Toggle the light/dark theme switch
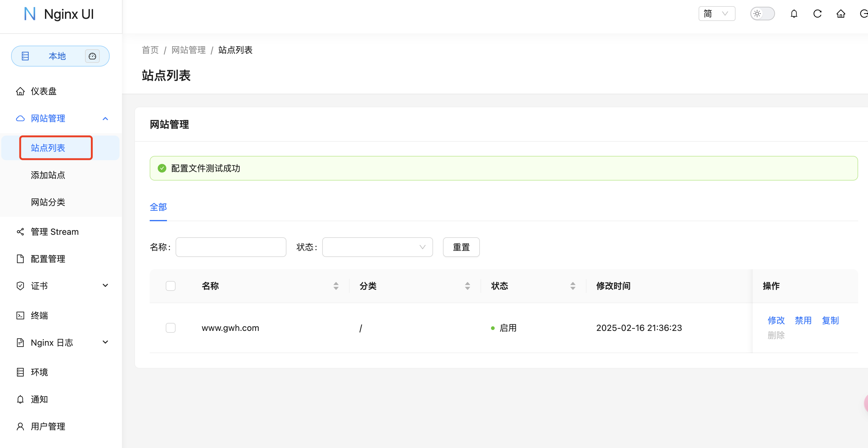 762,14
